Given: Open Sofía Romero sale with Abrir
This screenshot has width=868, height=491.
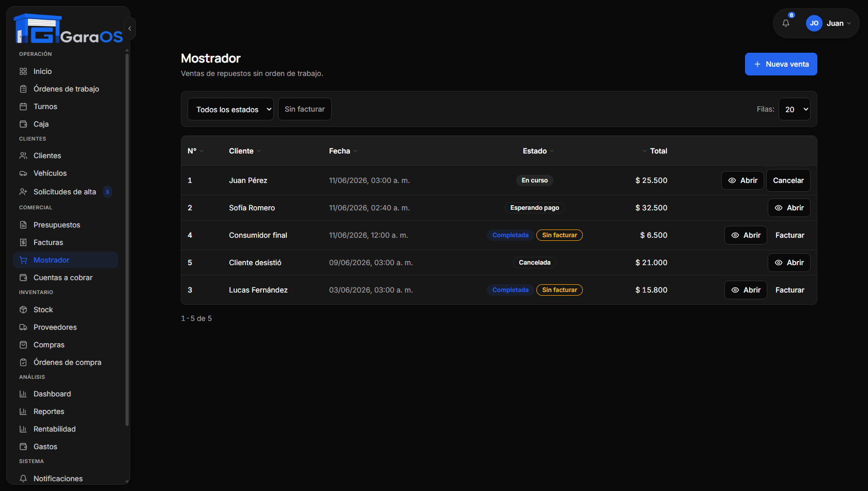Looking at the screenshot, I should (789, 208).
